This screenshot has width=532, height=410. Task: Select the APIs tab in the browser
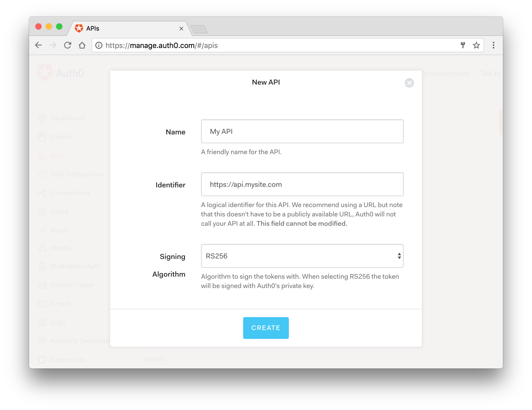click(x=129, y=29)
